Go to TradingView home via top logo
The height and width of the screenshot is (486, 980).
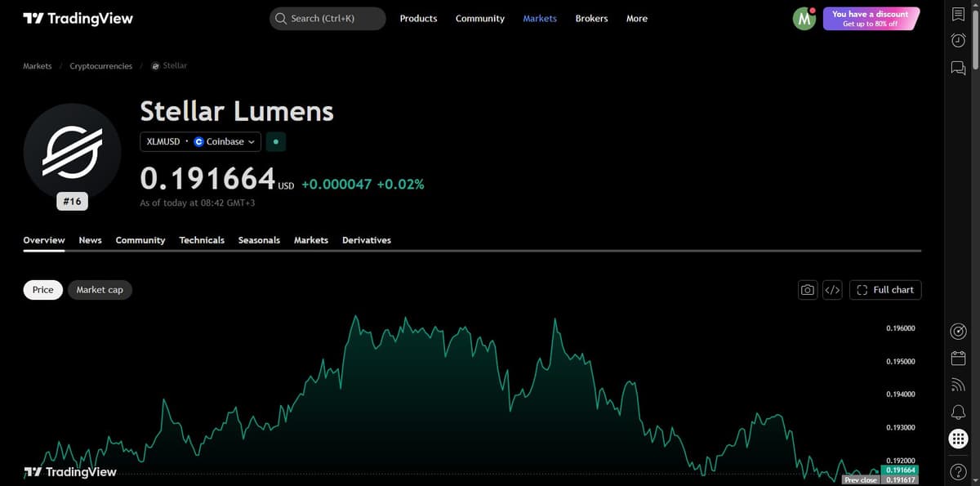pos(78,18)
